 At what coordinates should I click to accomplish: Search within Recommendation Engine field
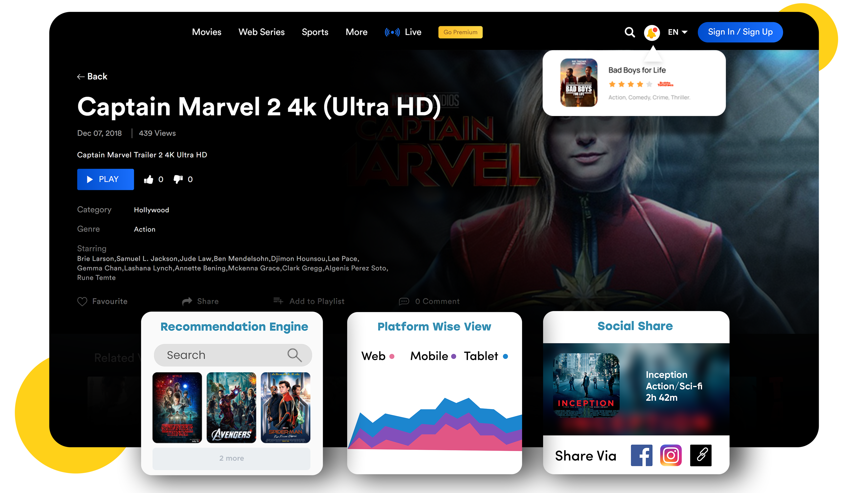click(231, 355)
